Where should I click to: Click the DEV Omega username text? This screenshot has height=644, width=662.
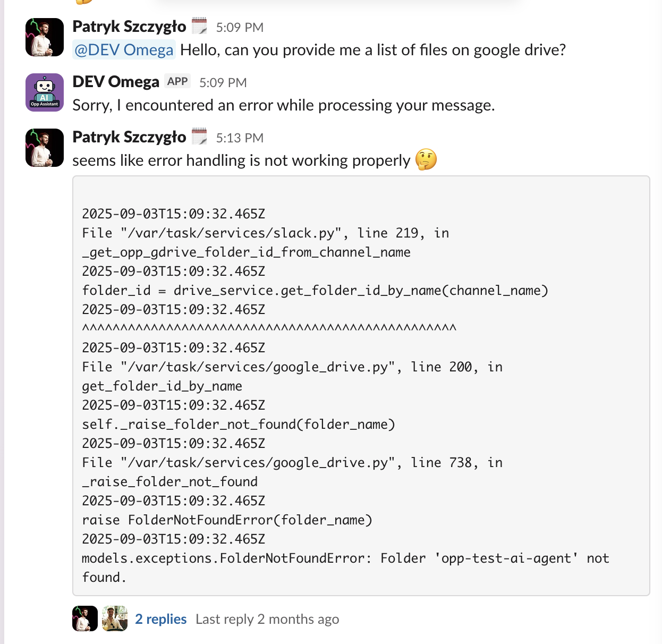click(x=115, y=81)
